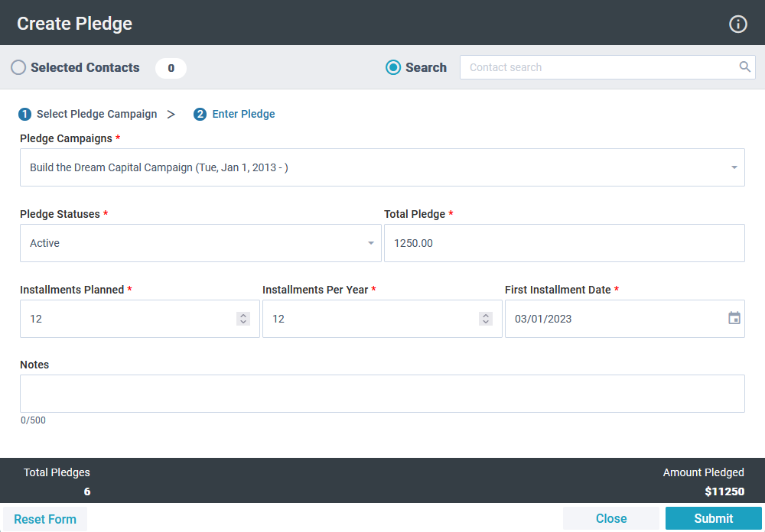
Task: Open calendar picker for First Installment Date
Action: (x=734, y=319)
